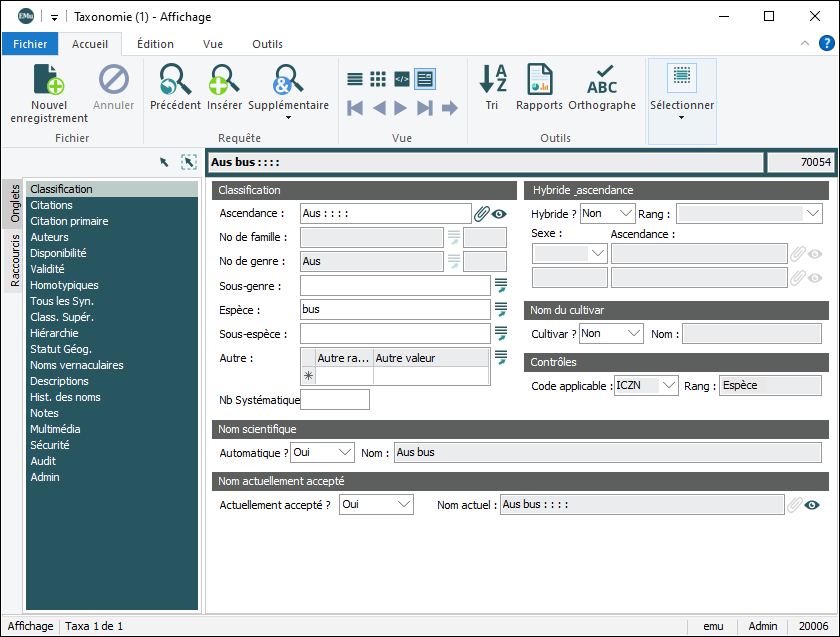Click the eye icon beside Nom actuel
This screenshot has width=840, height=637.
[813, 505]
